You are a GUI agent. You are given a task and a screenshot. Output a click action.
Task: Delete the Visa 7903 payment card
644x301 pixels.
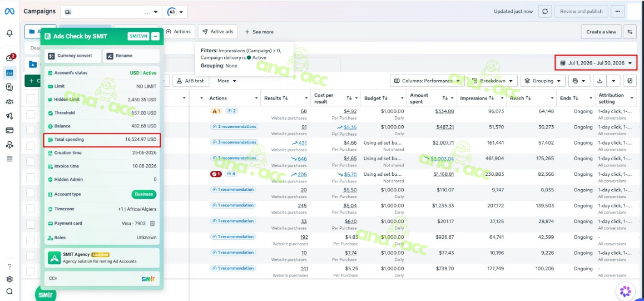click(x=152, y=224)
